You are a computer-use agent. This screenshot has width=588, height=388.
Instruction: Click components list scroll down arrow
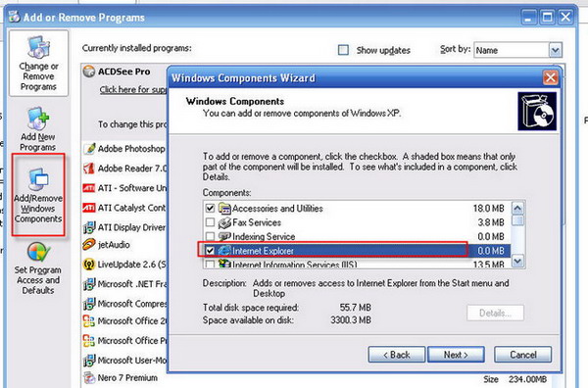[517, 261]
